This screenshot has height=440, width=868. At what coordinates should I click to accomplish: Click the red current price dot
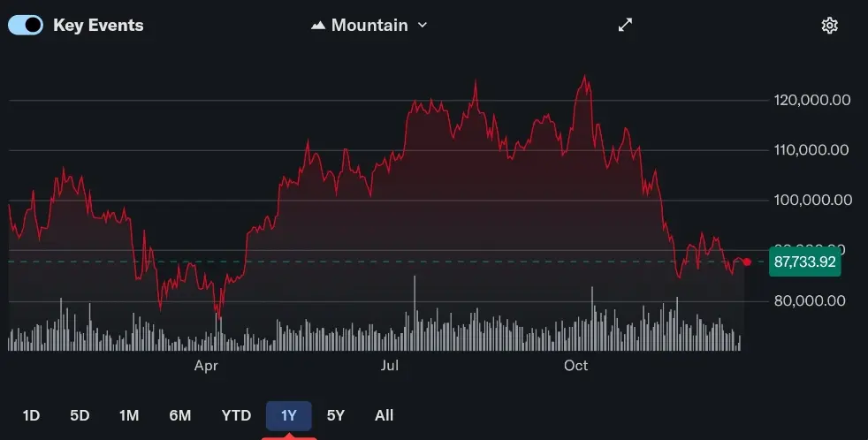pos(747,262)
